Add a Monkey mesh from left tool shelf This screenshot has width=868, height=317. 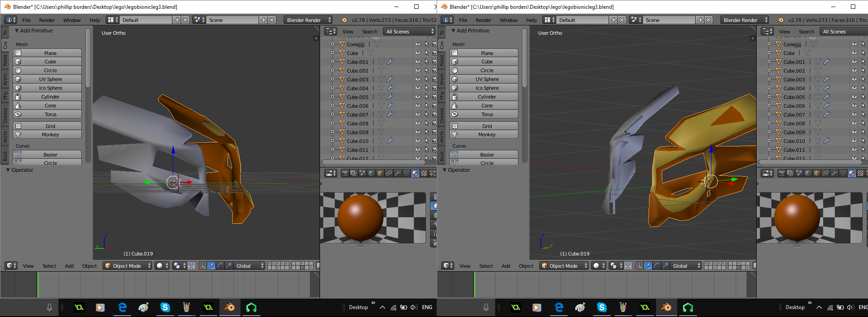coord(50,135)
